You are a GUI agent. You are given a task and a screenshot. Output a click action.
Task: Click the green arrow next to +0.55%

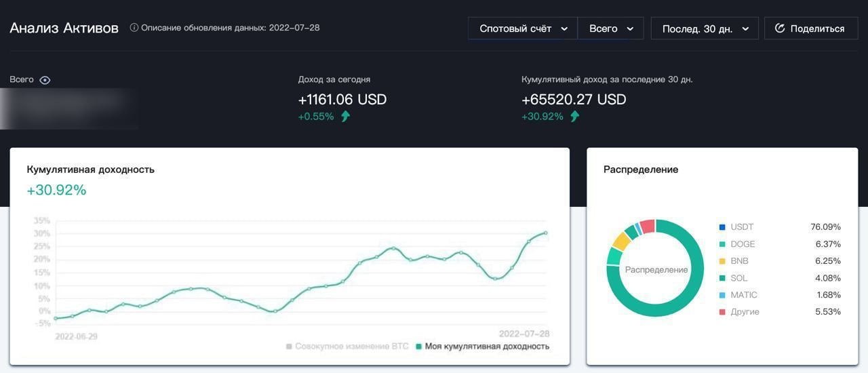346,116
